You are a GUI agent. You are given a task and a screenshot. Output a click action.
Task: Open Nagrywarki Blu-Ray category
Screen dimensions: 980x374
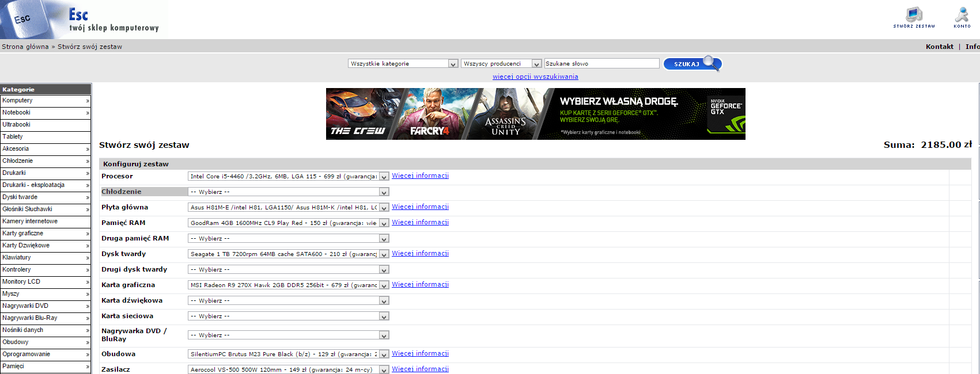coord(46,318)
